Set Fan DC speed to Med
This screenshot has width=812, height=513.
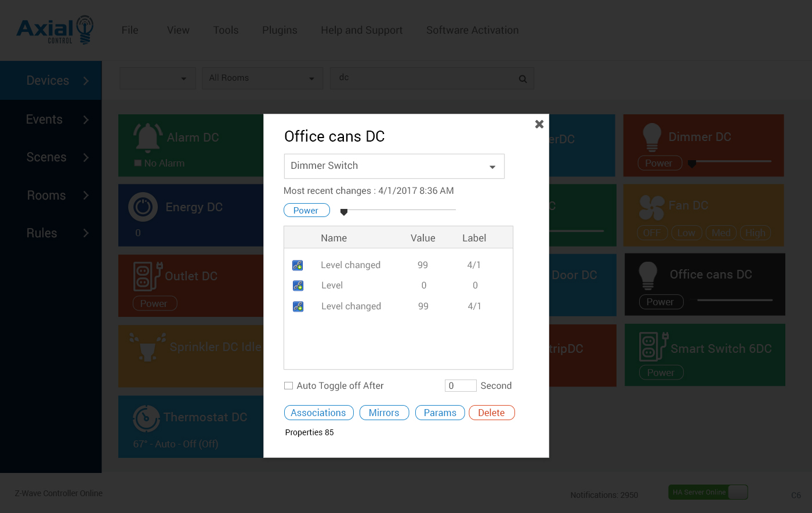[x=721, y=233]
